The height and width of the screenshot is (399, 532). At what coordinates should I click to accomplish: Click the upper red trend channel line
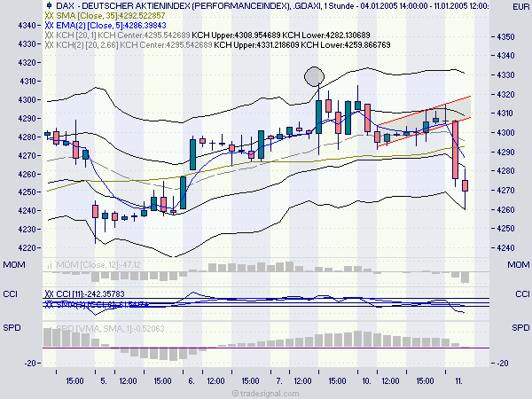424,110
